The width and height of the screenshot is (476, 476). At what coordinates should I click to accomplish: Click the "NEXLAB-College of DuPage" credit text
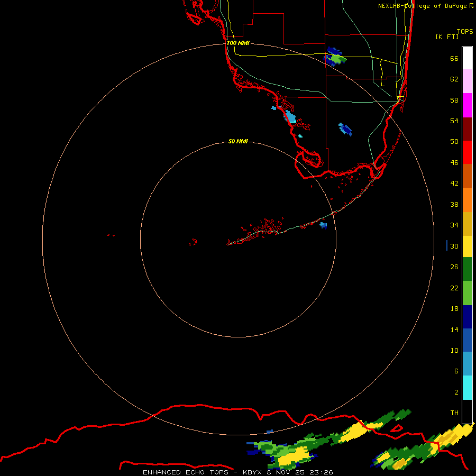[x=422, y=6]
